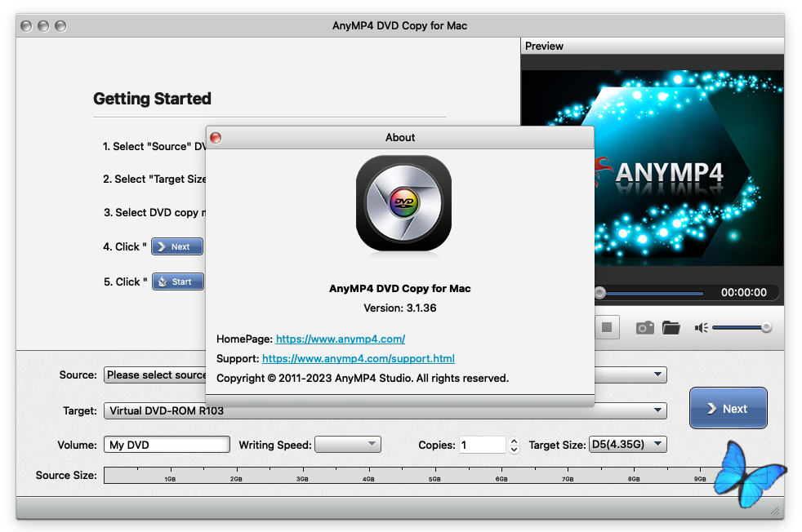
Task: Click the Volume name field with My DVD
Action: (x=167, y=445)
